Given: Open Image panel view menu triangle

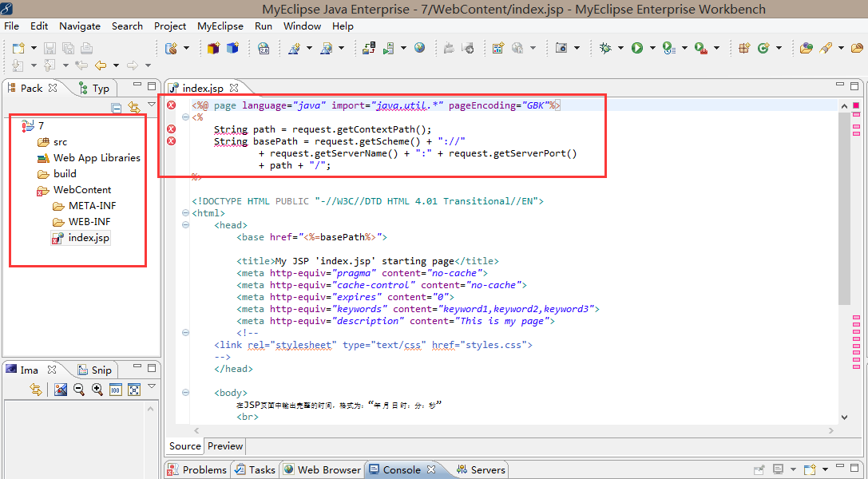Looking at the screenshot, I should [x=152, y=386].
